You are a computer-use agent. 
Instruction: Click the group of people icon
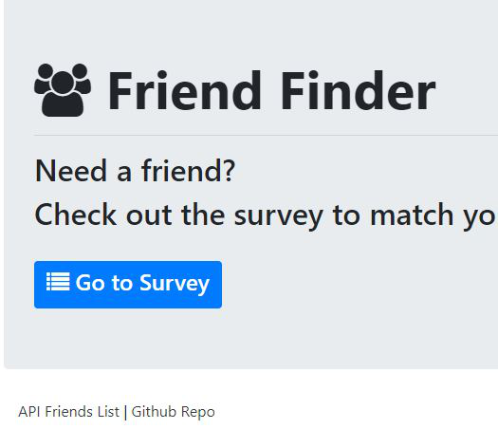63,90
